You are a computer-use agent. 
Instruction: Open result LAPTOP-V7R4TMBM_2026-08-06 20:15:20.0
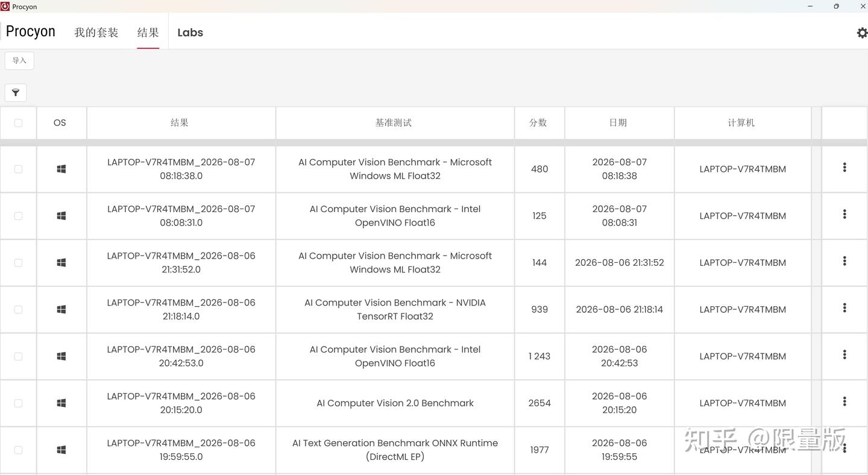181,403
